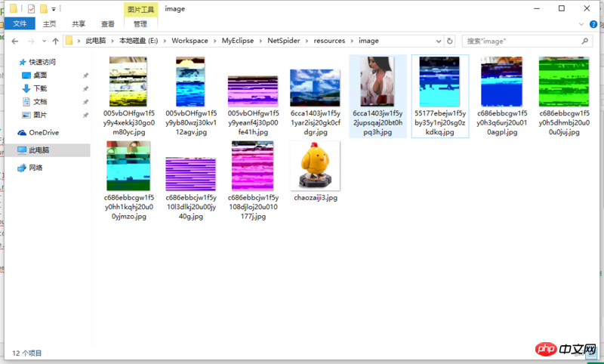Click pin icon beside 图片
The image size is (604, 364).
point(85,116)
